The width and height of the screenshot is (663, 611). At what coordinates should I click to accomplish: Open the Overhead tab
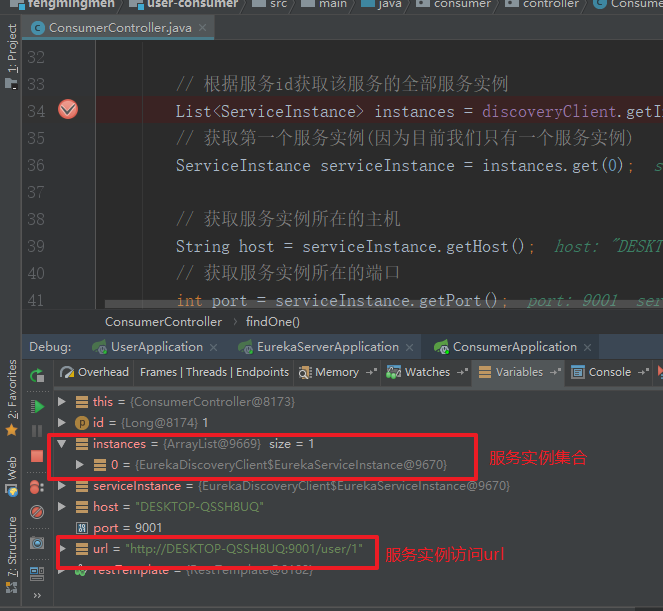[94, 372]
